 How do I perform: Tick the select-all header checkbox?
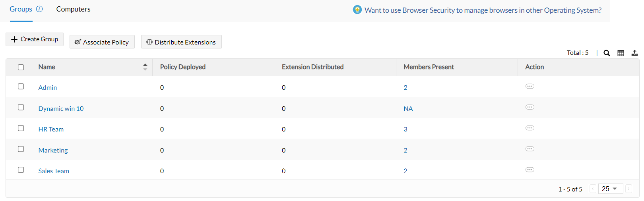click(21, 68)
